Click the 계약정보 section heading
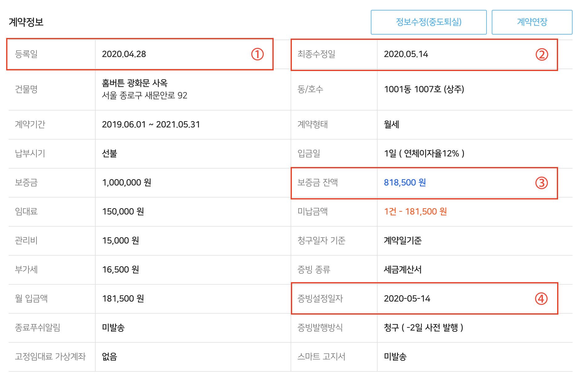588x389 pixels. pos(26,22)
